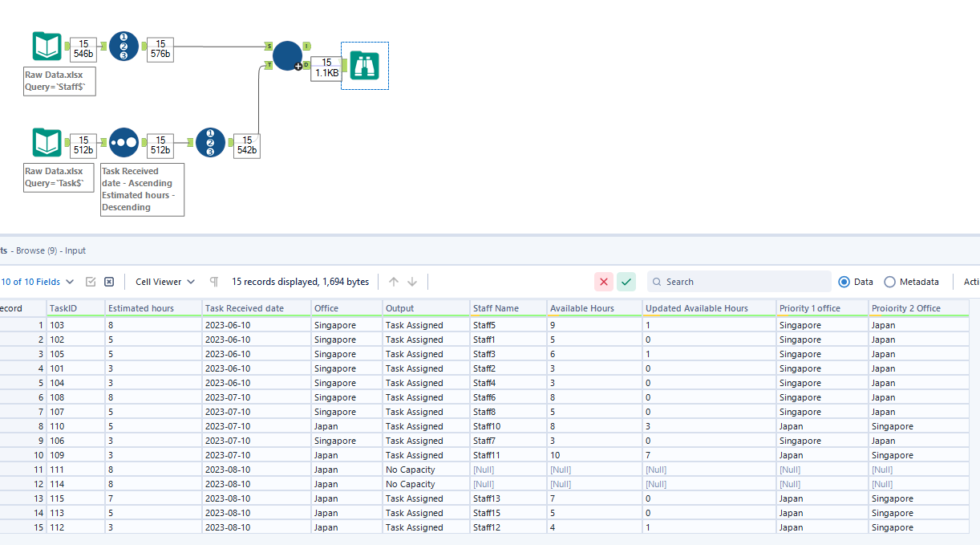This screenshot has height=545, width=980.
Task: Open the Browse tool on the canvas
Action: point(365,66)
